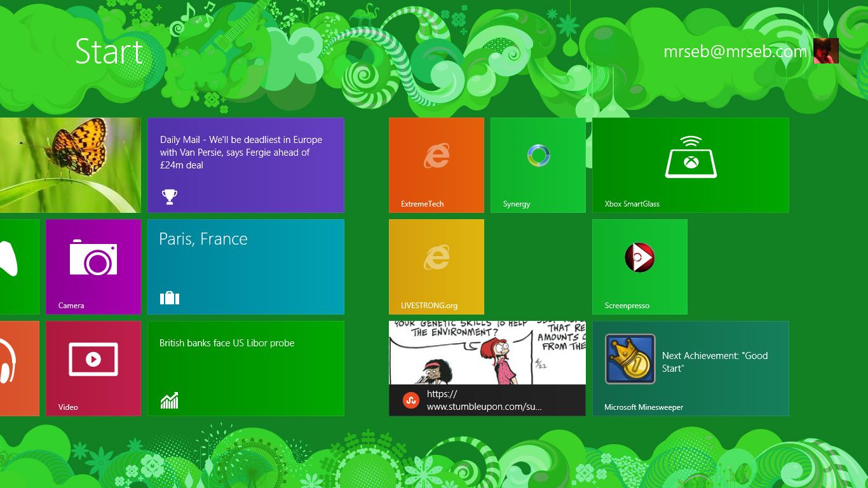Screen dimensions: 868x488
Task: Open the ExtremeTech Internet Explorer tile
Action: click(x=436, y=165)
